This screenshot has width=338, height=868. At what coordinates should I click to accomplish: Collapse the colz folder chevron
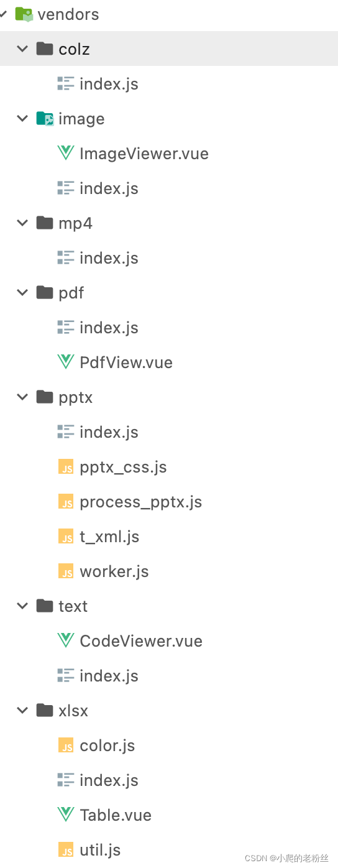(23, 48)
